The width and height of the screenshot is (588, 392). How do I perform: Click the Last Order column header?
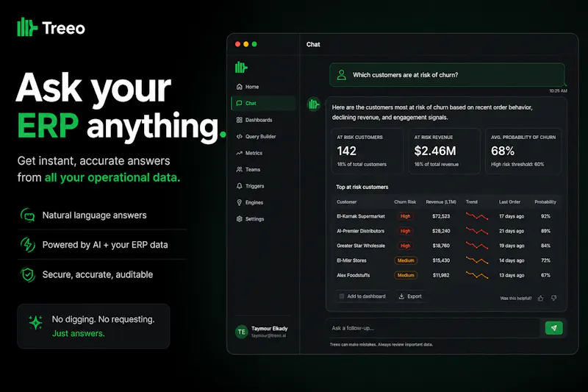tap(509, 202)
